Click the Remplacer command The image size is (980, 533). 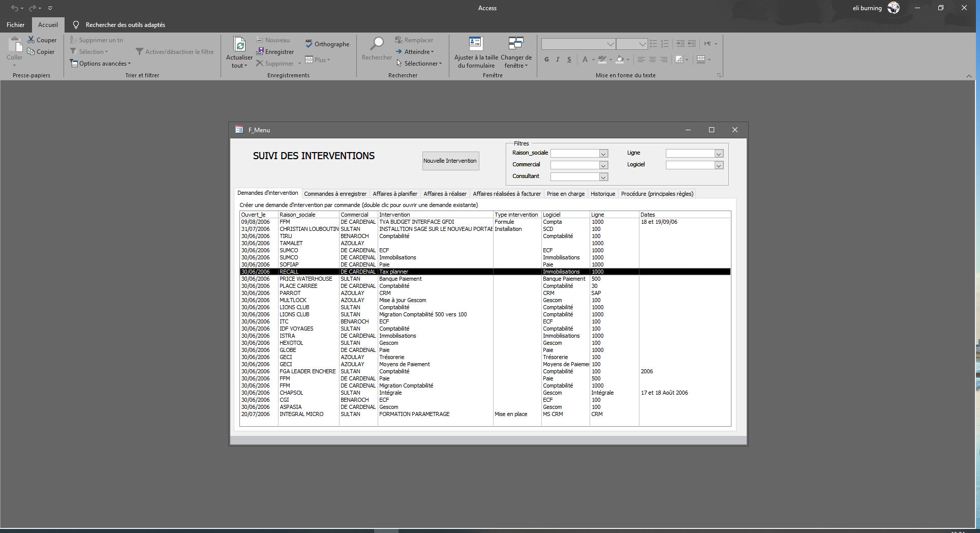414,40
